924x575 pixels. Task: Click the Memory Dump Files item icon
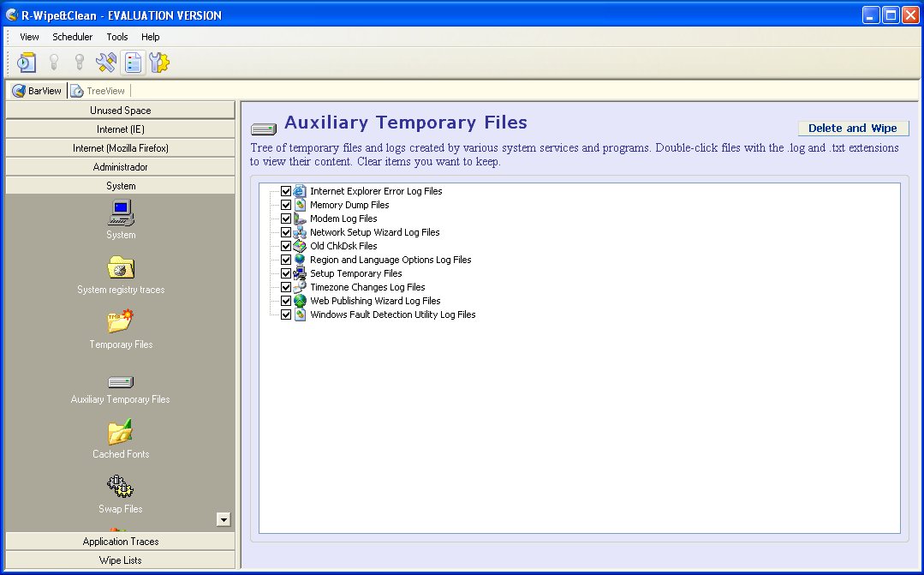300,205
